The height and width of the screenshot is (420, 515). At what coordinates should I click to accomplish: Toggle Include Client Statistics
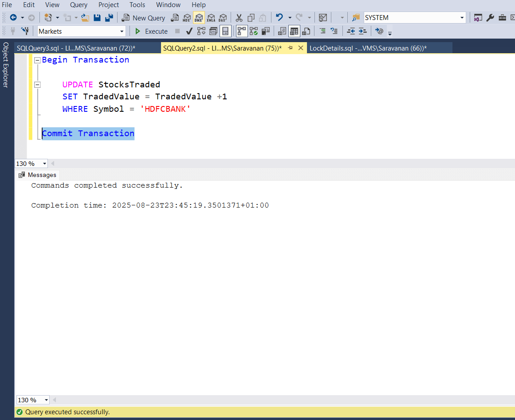(x=266, y=31)
